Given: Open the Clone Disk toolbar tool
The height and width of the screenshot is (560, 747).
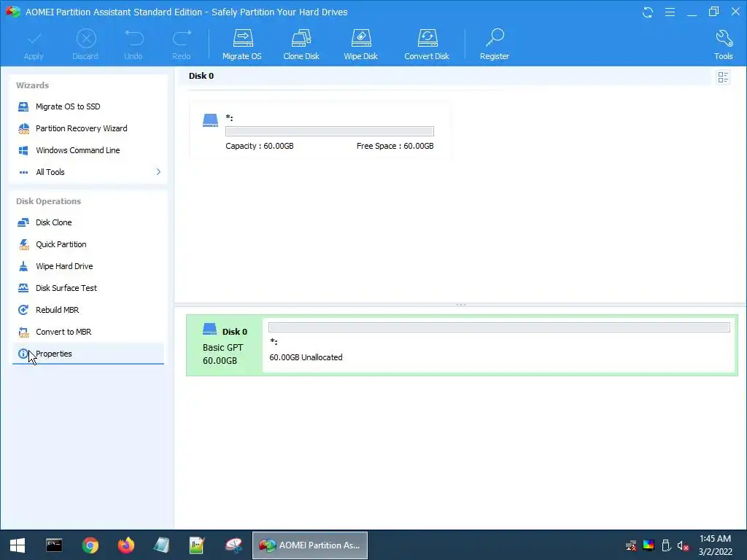Looking at the screenshot, I should [301, 44].
